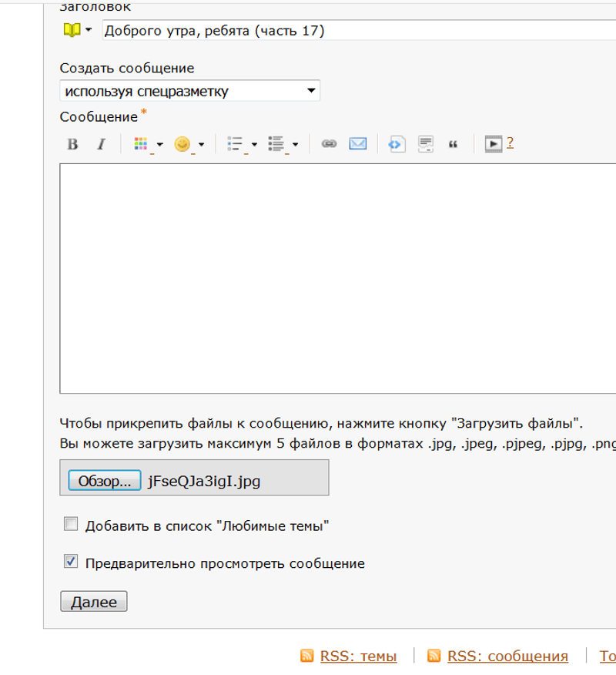Toggle bold text formatting

click(72, 144)
